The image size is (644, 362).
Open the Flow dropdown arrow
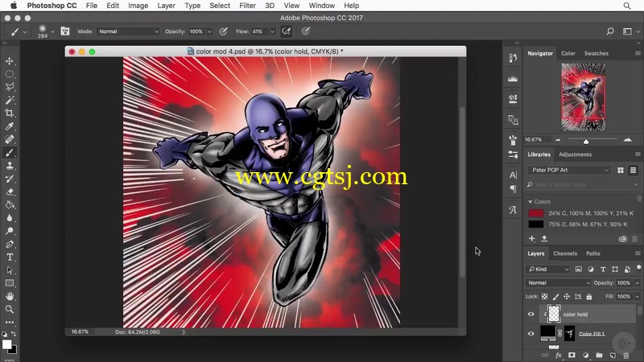point(272,31)
